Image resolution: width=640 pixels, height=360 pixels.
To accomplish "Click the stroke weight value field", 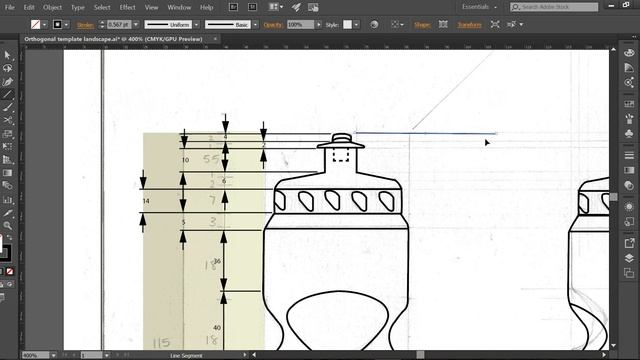I will pyautogui.click(x=119, y=24).
